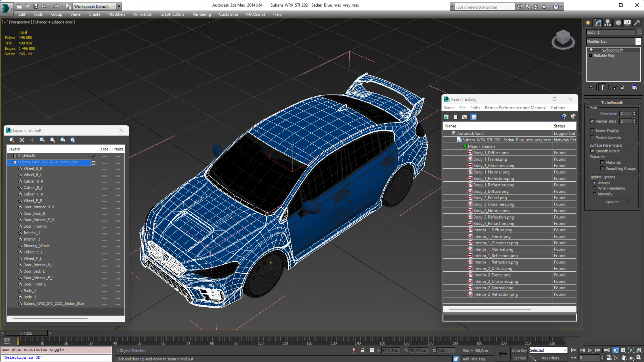
Task: Open the Modifiers menu
Action: 117,14
